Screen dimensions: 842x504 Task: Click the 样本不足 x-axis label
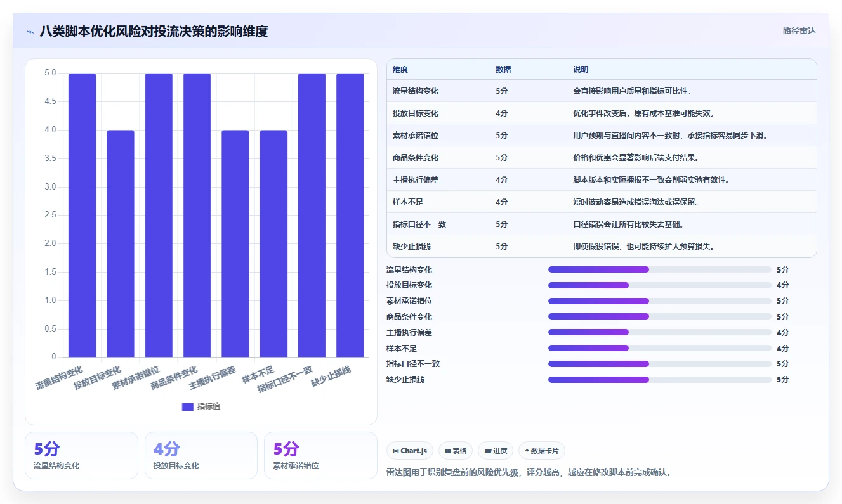[258, 375]
